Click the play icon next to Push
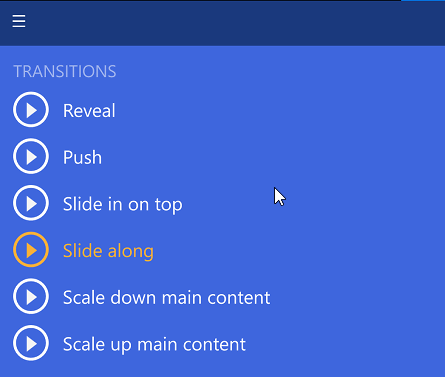This screenshot has width=445, height=377. [x=31, y=156]
